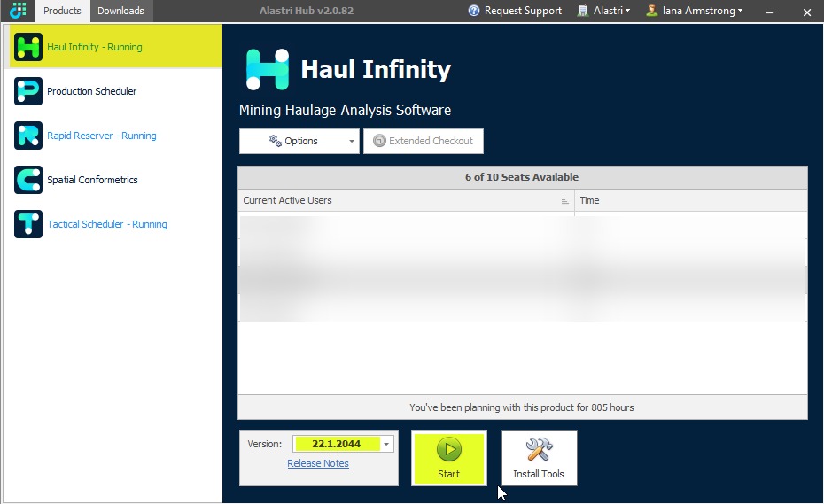The width and height of the screenshot is (824, 504).
Task: Click the Options gears icon
Action: (276, 141)
